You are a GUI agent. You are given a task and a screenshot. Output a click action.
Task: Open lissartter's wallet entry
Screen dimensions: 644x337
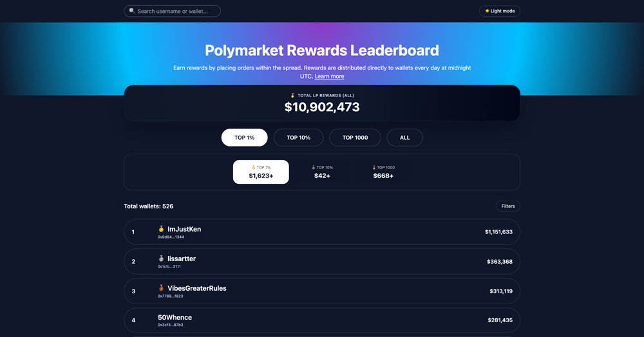[x=322, y=262]
